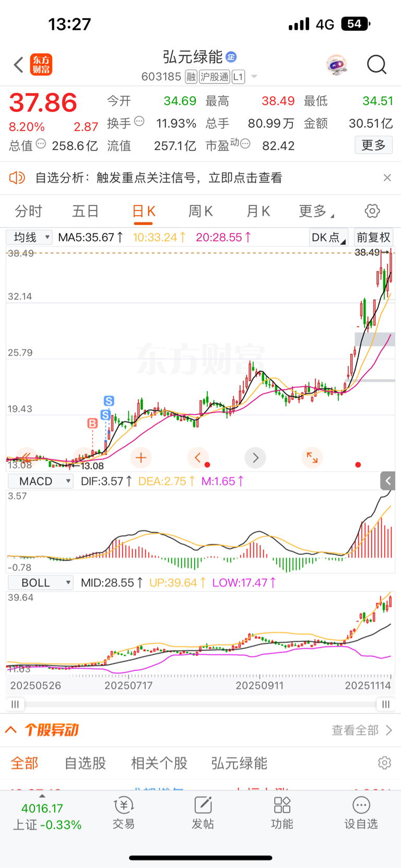Tap the battery indicator in status bar

(x=356, y=24)
